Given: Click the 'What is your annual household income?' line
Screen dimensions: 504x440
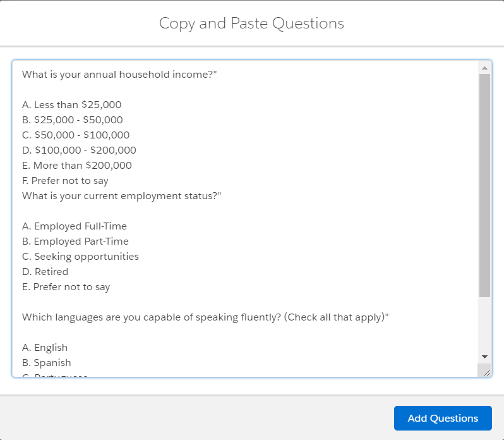Looking at the screenshot, I should 119,75.
